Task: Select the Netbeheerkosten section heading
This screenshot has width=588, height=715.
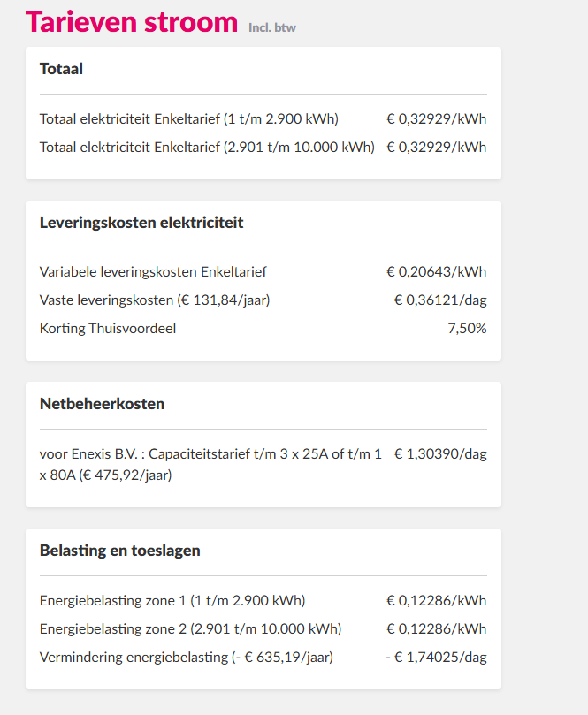Action: [x=103, y=404]
